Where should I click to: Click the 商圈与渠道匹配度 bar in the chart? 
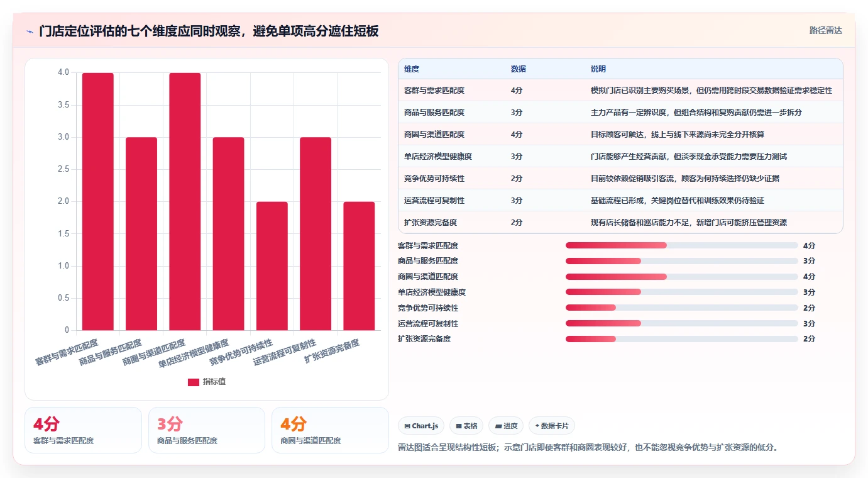click(185, 201)
